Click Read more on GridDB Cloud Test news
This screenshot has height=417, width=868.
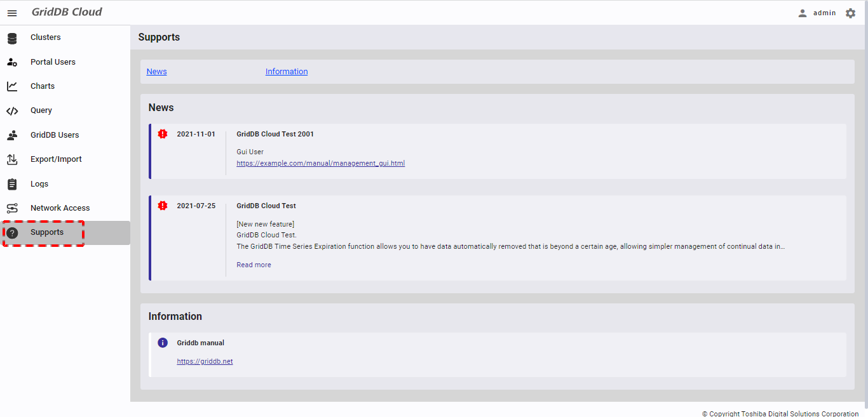[x=254, y=265]
